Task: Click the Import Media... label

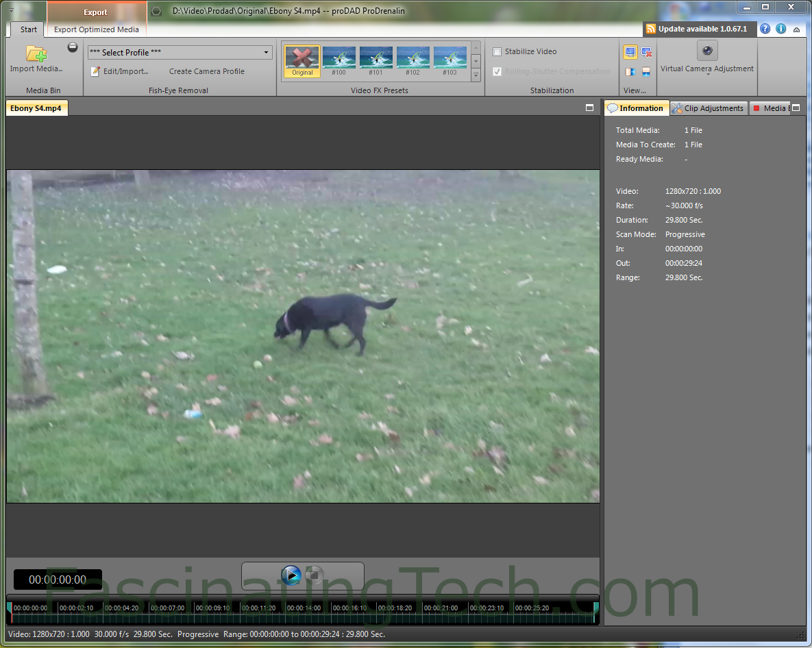Action: click(x=36, y=68)
